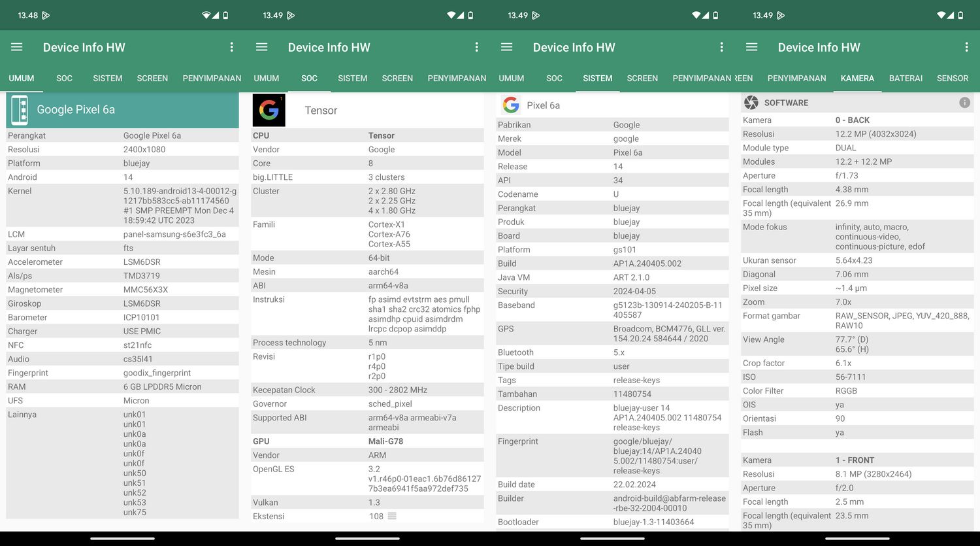
Task: Tap the LCM value panel-samsung-s6e3fc3_6a
Action: pyautogui.click(x=174, y=234)
